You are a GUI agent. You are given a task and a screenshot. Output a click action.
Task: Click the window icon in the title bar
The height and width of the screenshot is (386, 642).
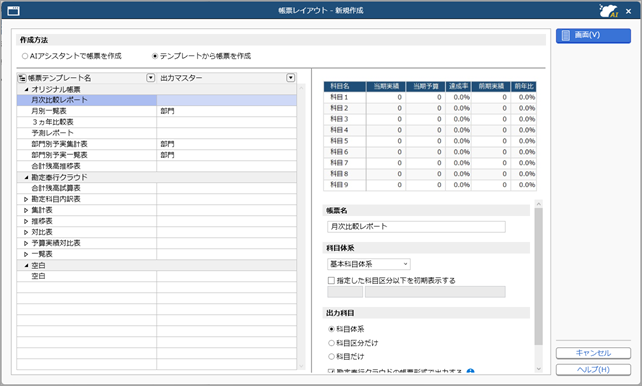(x=14, y=11)
